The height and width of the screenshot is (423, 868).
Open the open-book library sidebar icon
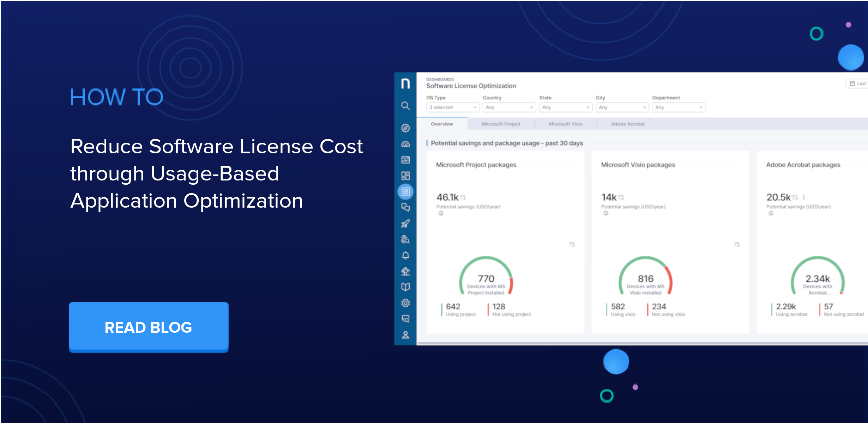point(405,287)
